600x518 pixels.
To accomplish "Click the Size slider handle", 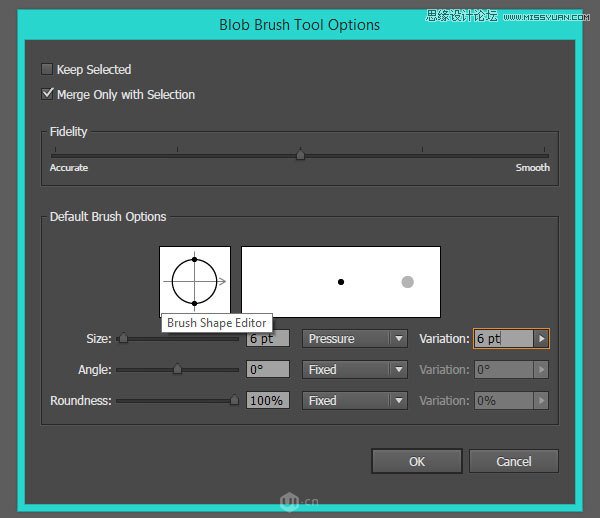I will pos(123,339).
